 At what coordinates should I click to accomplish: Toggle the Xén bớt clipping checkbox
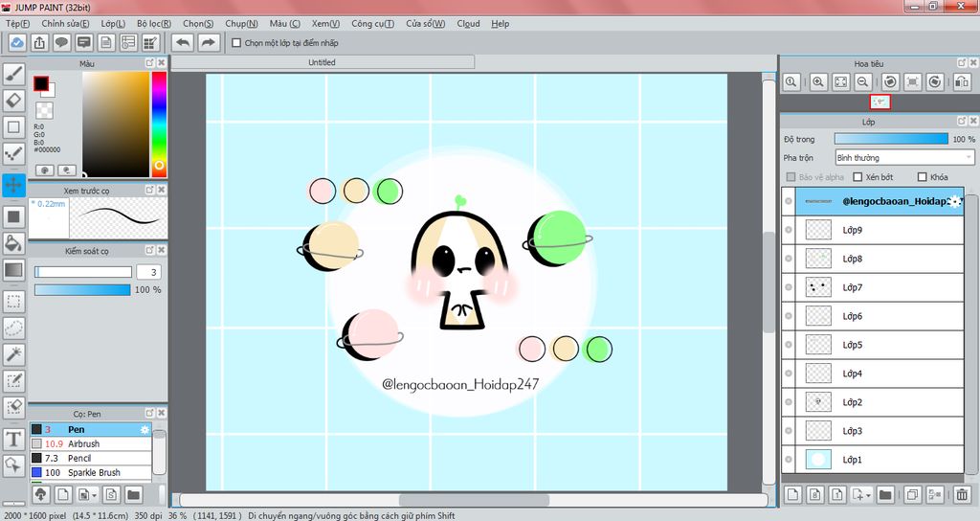857,177
